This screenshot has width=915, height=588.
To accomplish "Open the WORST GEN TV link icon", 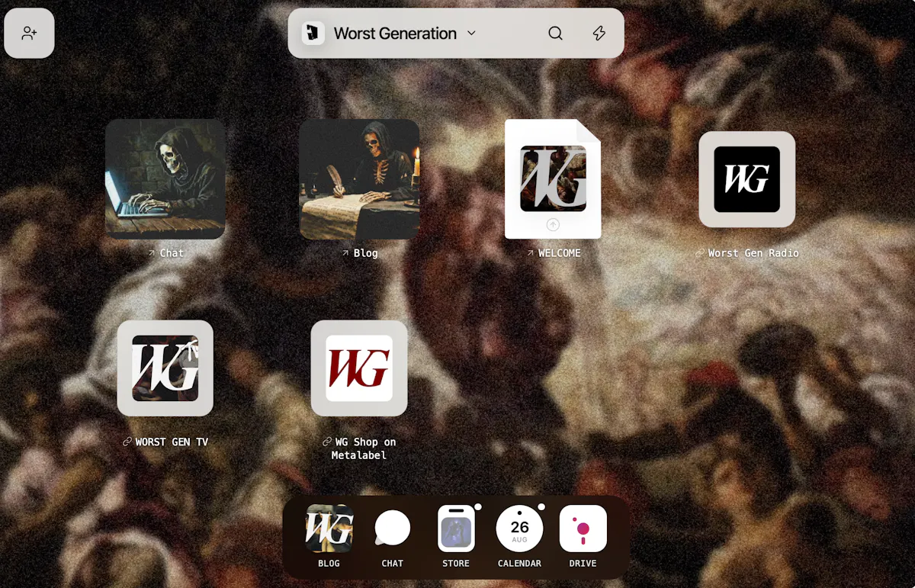I will [x=165, y=368].
